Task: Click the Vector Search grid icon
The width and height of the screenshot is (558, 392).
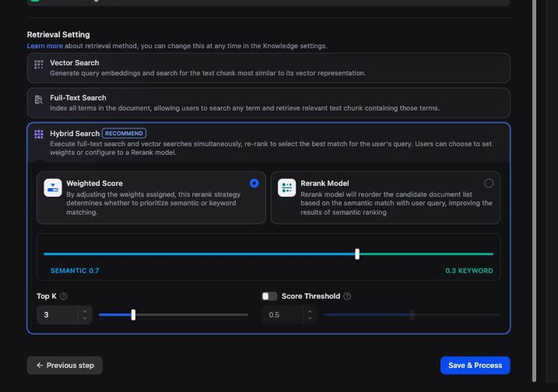Action: point(38,65)
